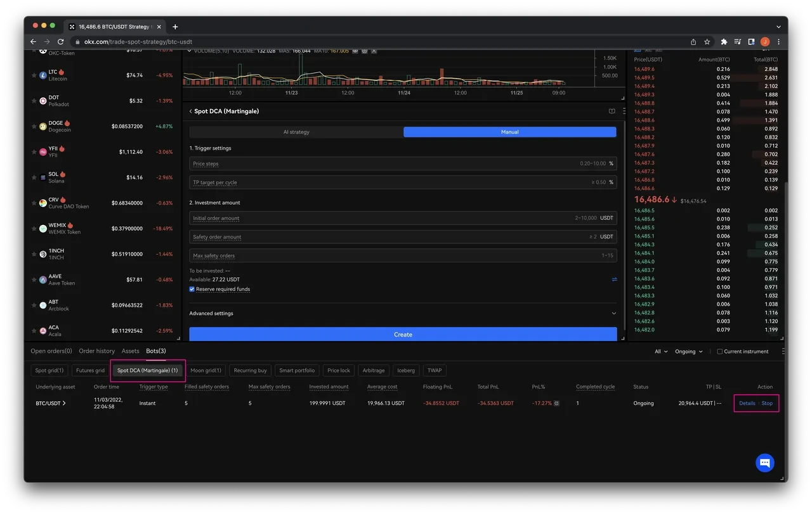Click the browser share page icon
Image resolution: width=812 pixels, height=514 pixels.
click(693, 42)
